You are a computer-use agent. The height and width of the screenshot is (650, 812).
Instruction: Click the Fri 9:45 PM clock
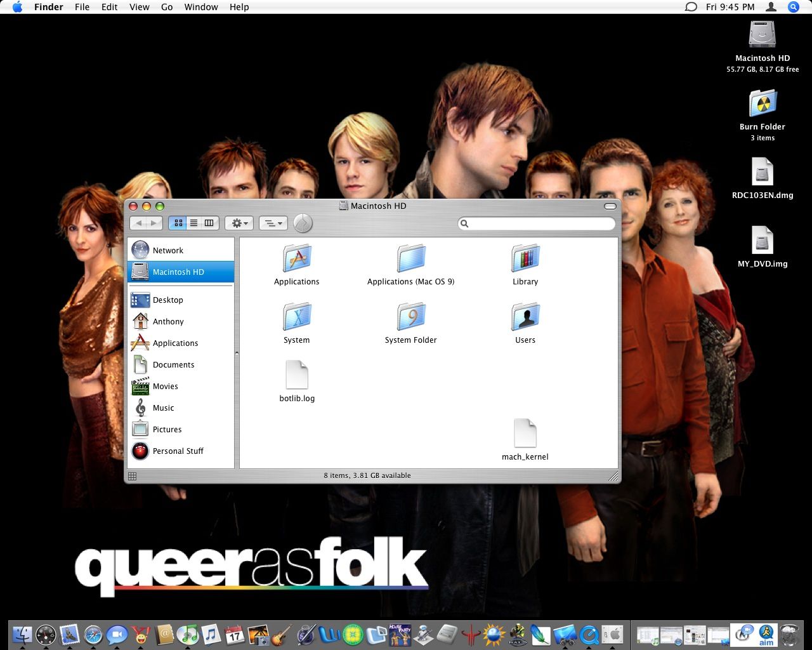[x=730, y=7]
